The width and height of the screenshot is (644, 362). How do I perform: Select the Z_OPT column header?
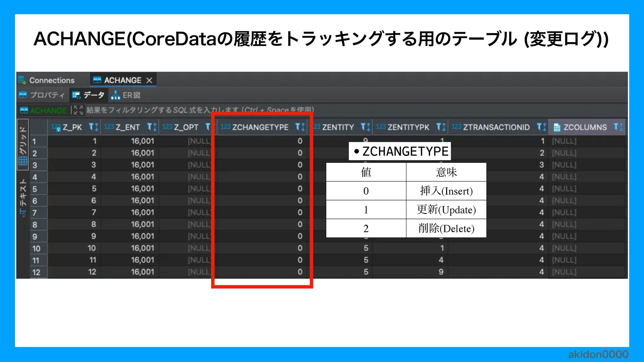click(x=186, y=127)
